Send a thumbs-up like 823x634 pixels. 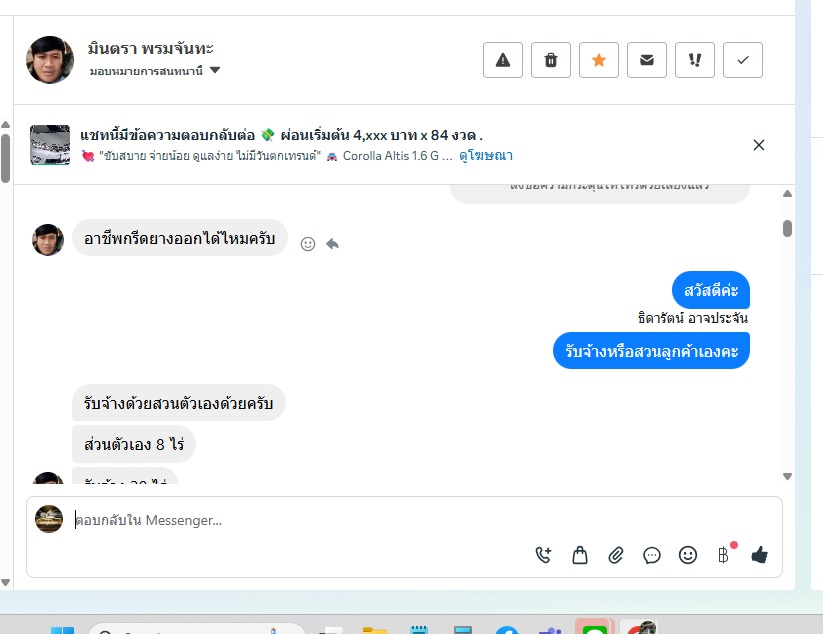click(x=759, y=555)
